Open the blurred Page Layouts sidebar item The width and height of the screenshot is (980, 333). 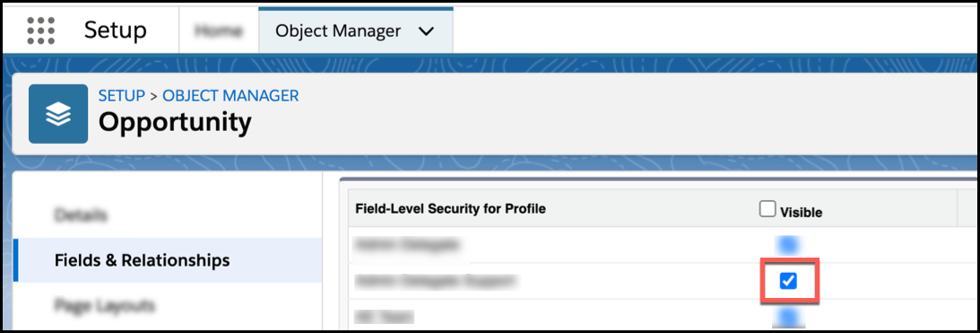(x=104, y=306)
